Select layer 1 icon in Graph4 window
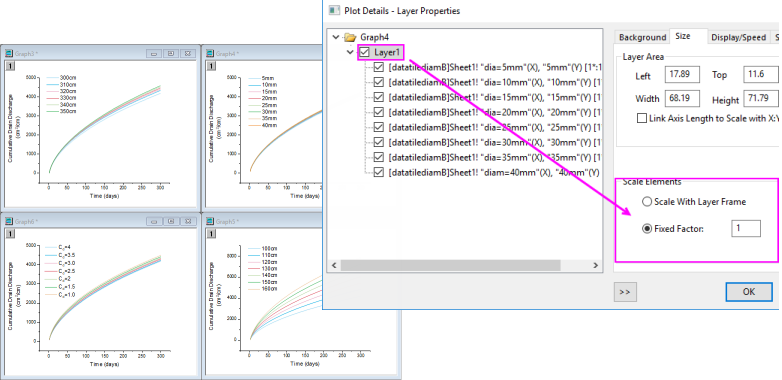782x380 pixels. 210,66
